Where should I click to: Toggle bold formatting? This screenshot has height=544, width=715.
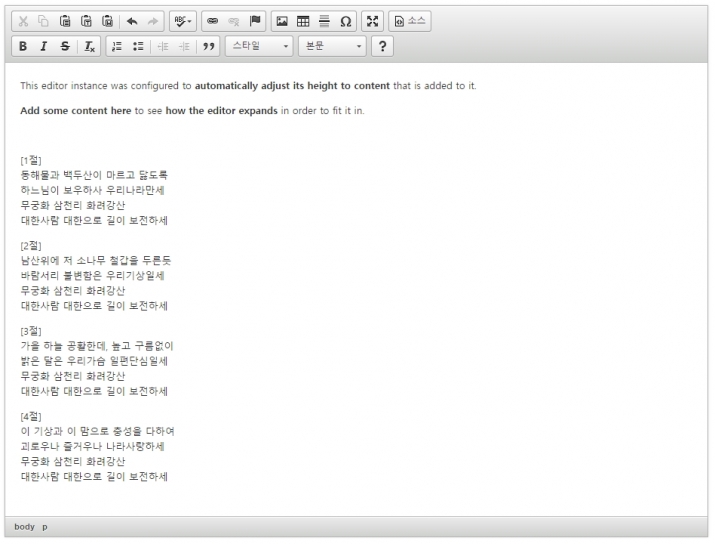click(23, 46)
